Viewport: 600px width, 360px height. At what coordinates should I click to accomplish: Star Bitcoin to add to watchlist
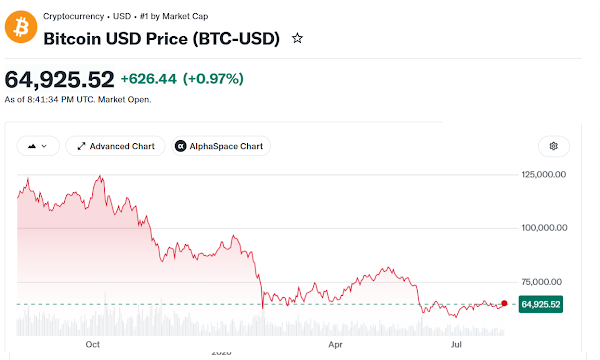297,38
